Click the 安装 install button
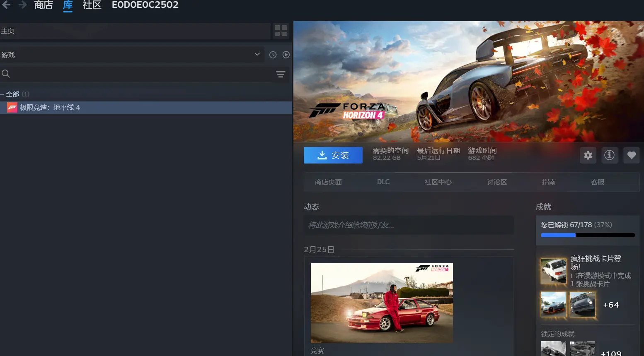Viewport: 644px width, 356px height. (x=333, y=155)
